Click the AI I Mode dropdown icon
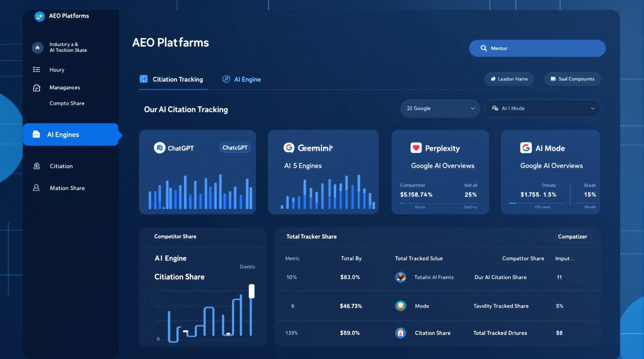The width and height of the screenshot is (644, 359). click(x=495, y=108)
